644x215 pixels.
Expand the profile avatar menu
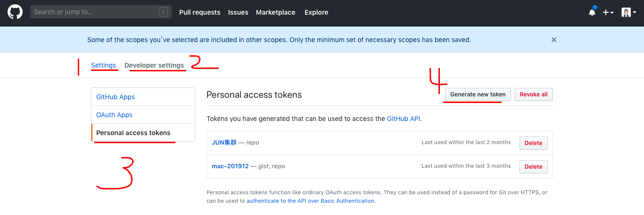click(x=628, y=13)
